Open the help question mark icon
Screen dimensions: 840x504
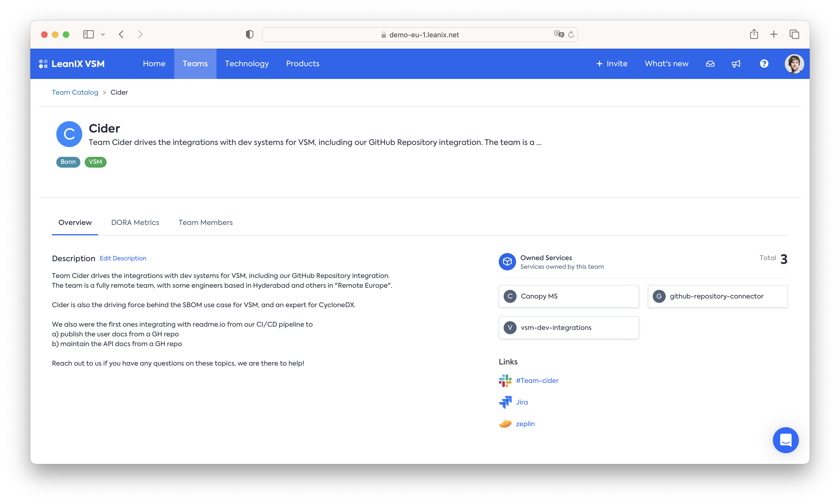click(x=764, y=64)
